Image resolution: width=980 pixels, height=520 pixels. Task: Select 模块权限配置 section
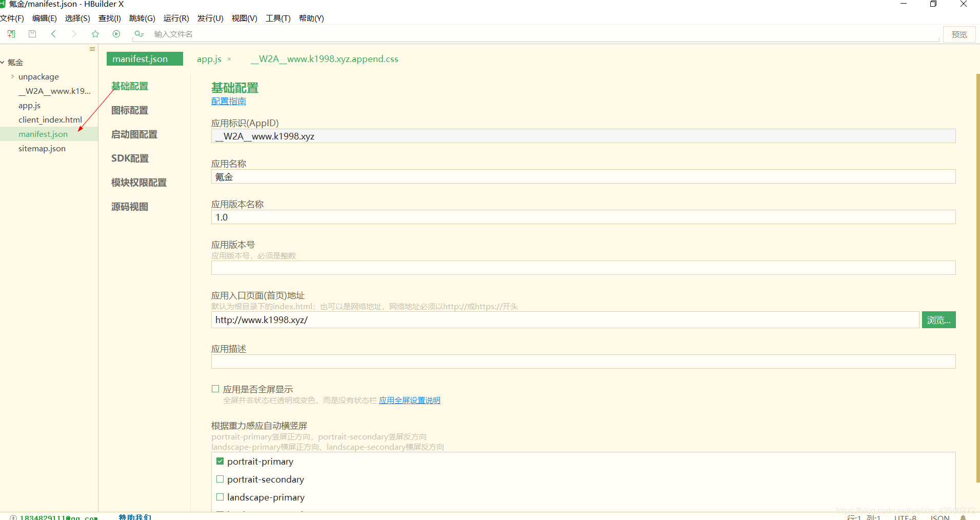tap(139, 183)
